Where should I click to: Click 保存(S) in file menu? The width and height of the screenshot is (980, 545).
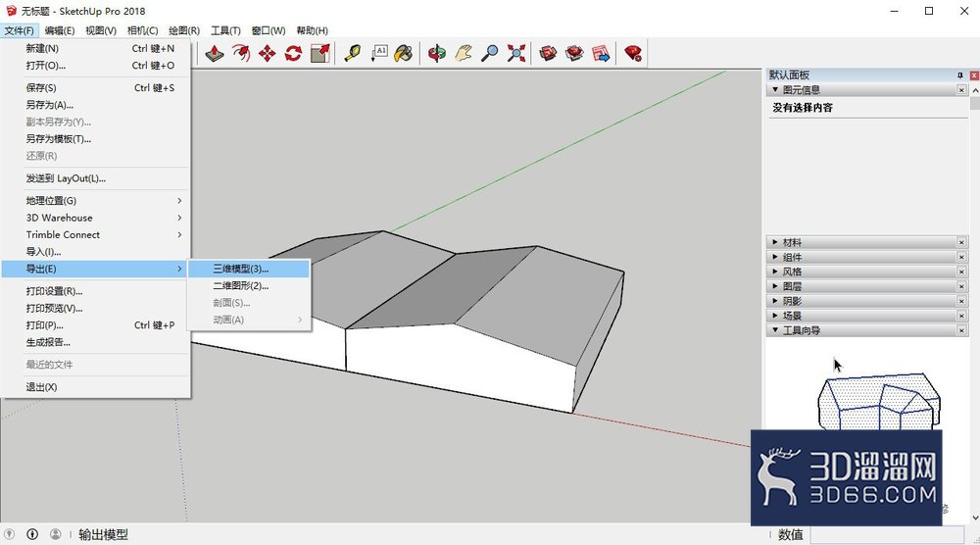[x=95, y=87]
